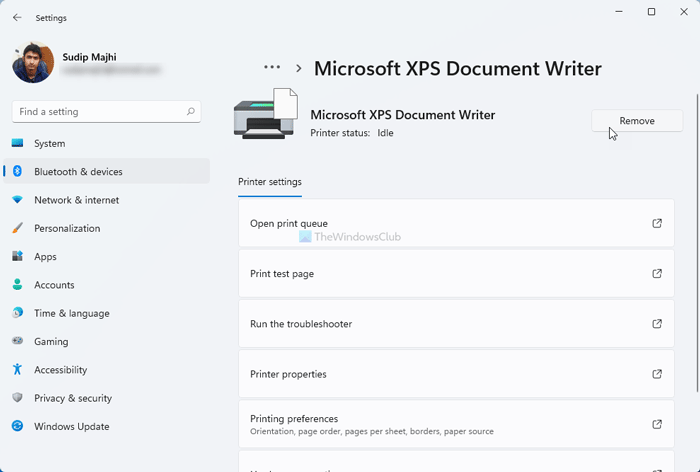Click the Sudip Majhi account name
This screenshot has height=472, width=700.
[x=89, y=57]
